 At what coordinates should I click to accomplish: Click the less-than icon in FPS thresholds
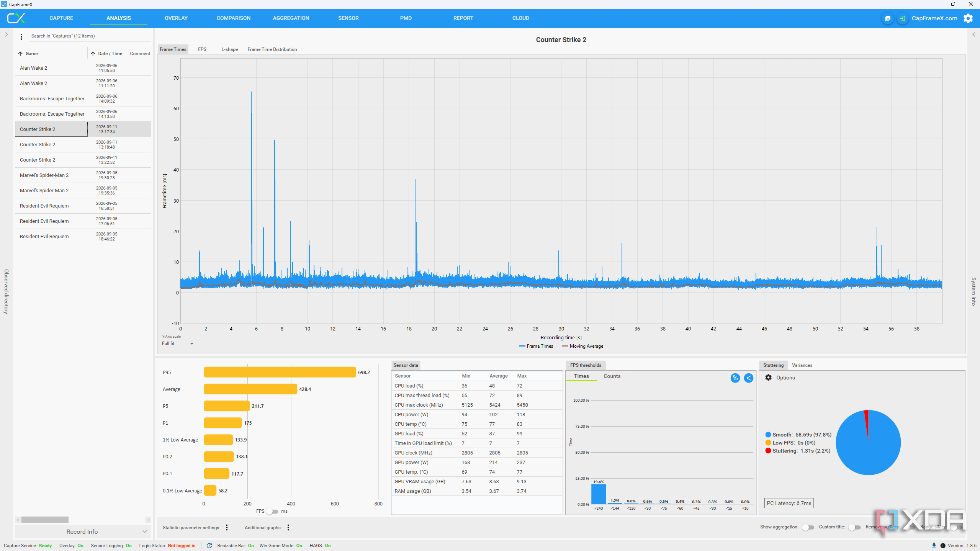(x=748, y=378)
